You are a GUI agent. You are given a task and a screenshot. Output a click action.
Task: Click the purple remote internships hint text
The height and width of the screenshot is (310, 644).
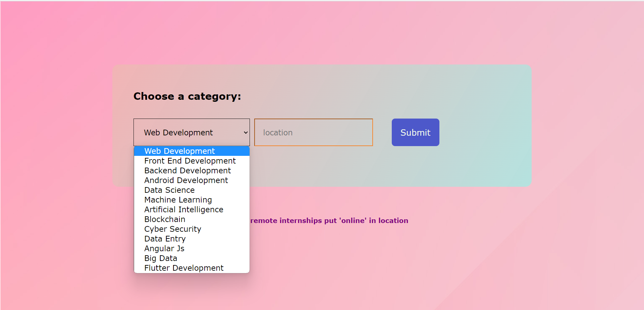pyautogui.click(x=329, y=221)
